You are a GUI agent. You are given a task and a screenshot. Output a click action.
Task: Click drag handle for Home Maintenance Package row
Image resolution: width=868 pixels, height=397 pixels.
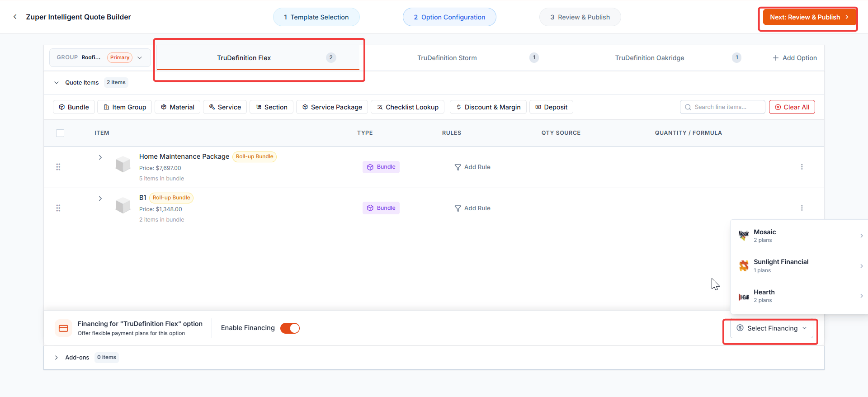click(58, 167)
